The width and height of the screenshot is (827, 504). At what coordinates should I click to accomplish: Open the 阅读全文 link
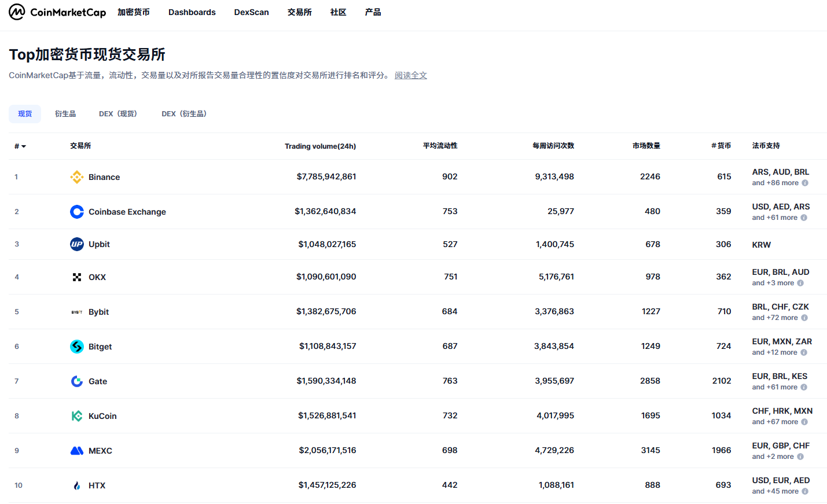[411, 75]
